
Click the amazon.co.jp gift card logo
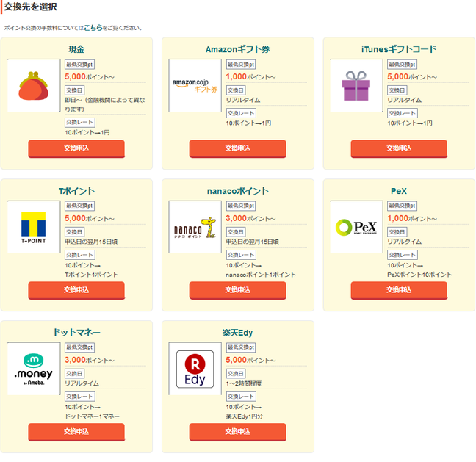[195, 85]
